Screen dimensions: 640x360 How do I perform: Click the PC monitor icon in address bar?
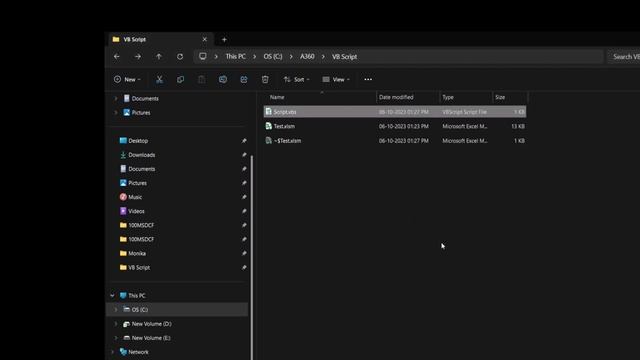(202, 56)
